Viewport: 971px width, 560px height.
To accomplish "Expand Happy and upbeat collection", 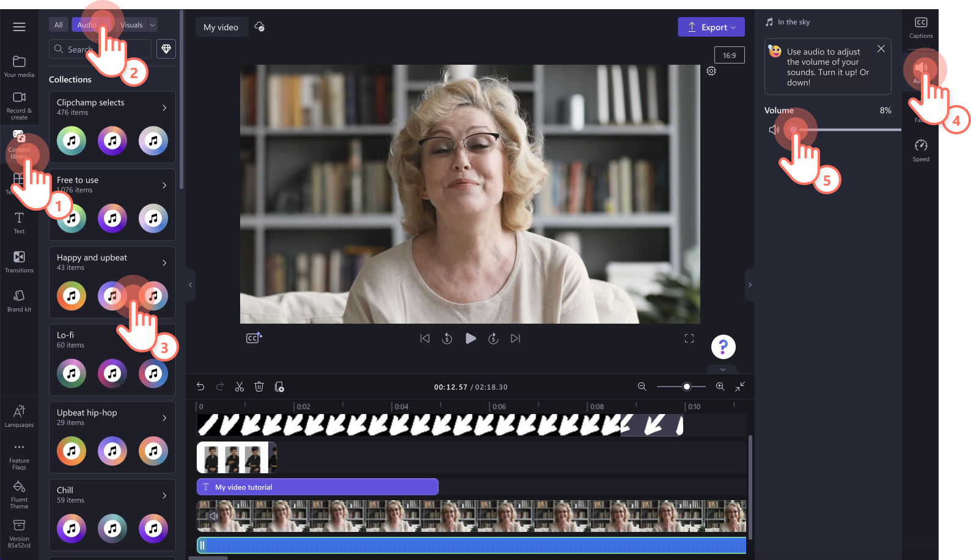I will [x=164, y=263].
